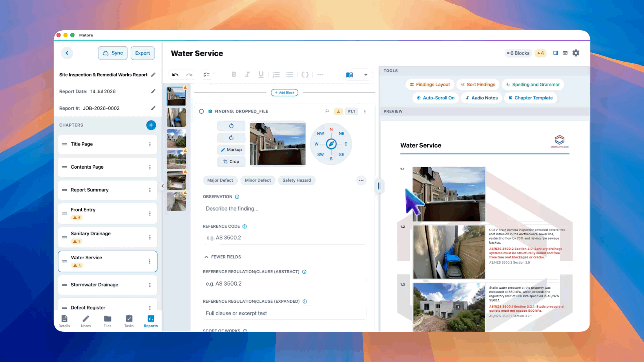644x362 pixels.
Task: Click the compass center direction icon
Action: tap(331, 144)
